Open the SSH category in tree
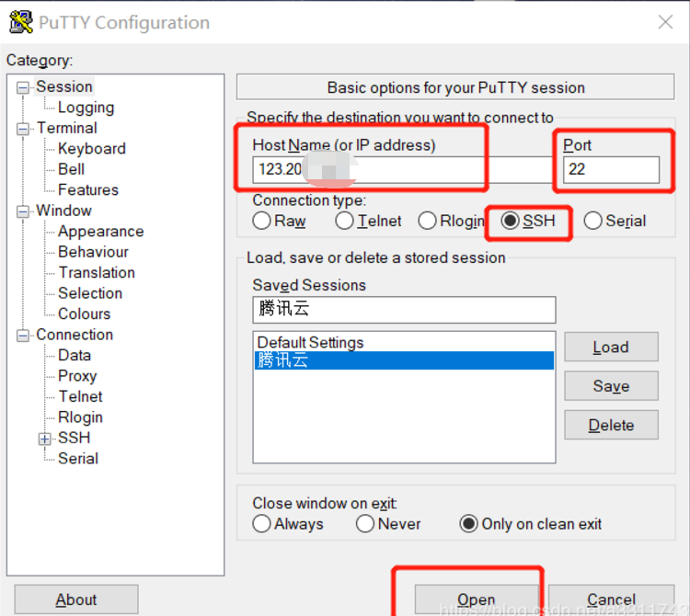Viewport: 690px width, 616px height. click(74, 438)
